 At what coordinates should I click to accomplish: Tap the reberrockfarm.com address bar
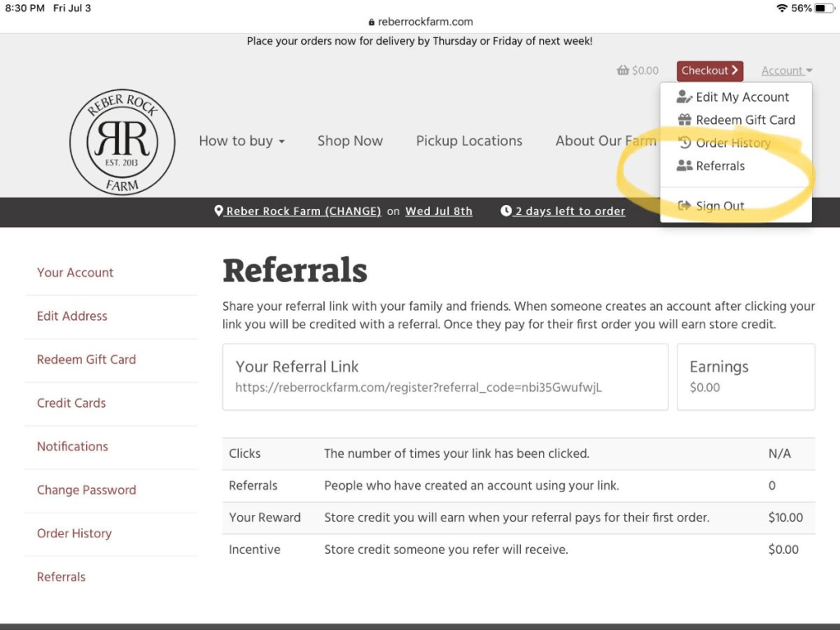[420, 22]
